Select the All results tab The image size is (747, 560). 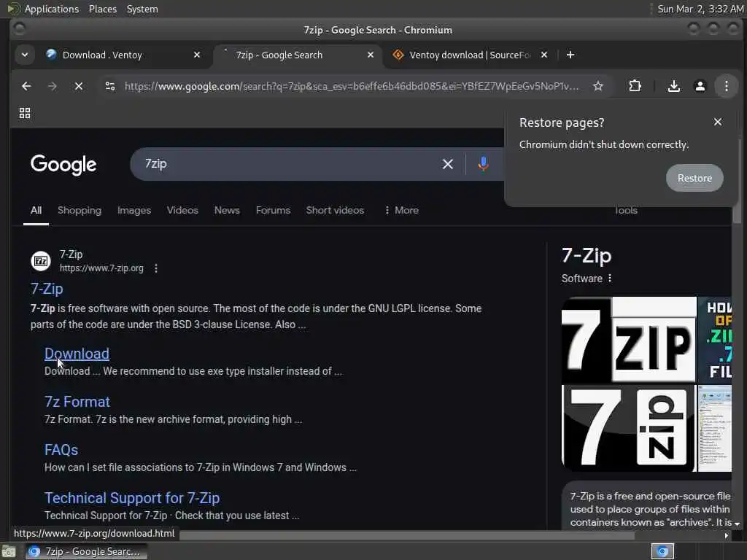coord(36,210)
